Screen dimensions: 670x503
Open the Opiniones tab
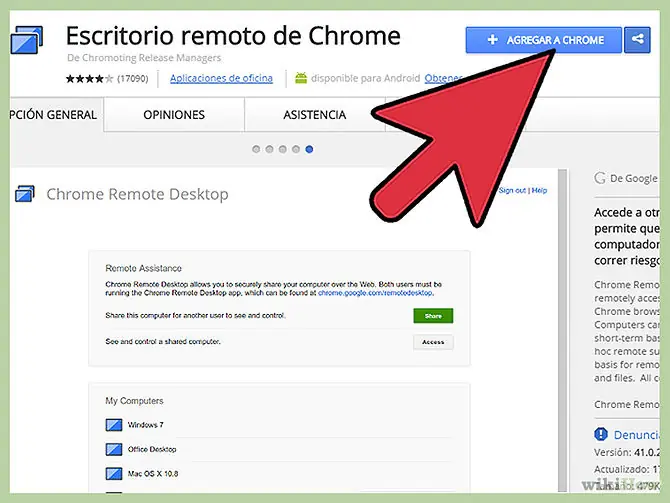click(x=174, y=115)
